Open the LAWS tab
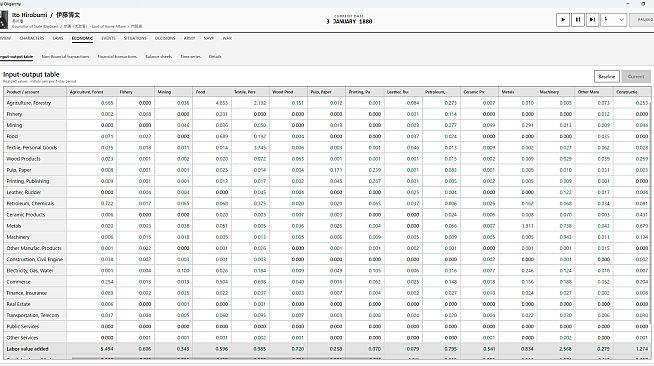Viewport: 654px width, 366px height. click(x=58, y=38)
